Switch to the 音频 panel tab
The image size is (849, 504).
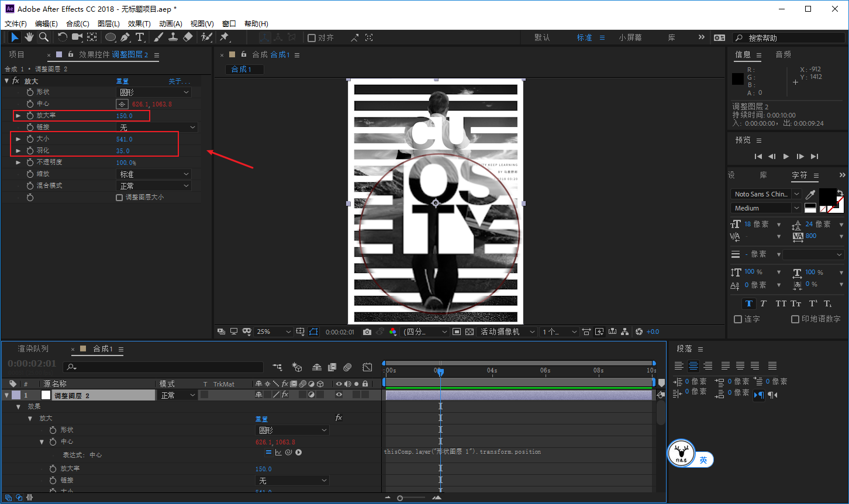[x=784, y=54]
